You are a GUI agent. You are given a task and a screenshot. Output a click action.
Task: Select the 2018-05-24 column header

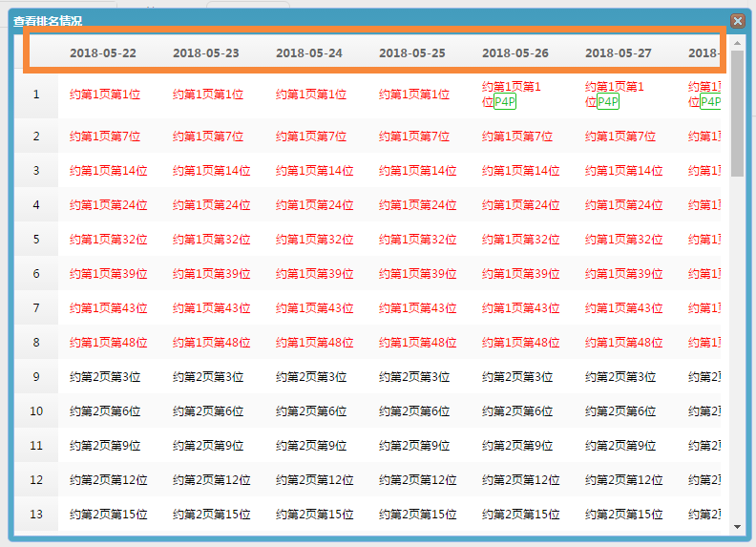point(309,53)
